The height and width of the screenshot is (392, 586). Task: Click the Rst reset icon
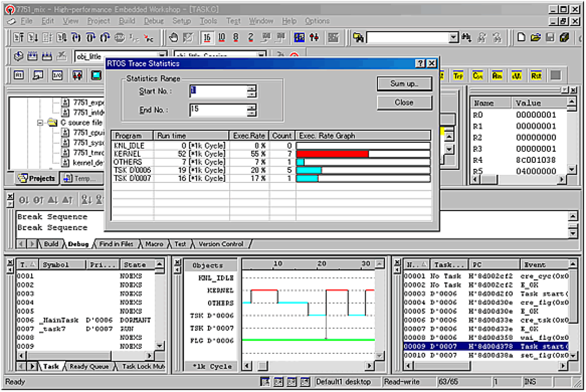pos(536,75)
